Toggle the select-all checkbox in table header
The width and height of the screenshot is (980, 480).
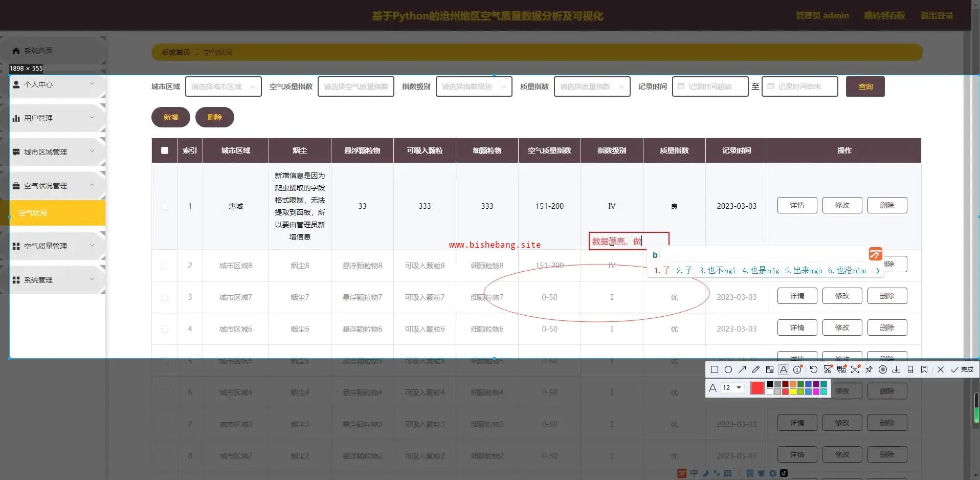165,150
